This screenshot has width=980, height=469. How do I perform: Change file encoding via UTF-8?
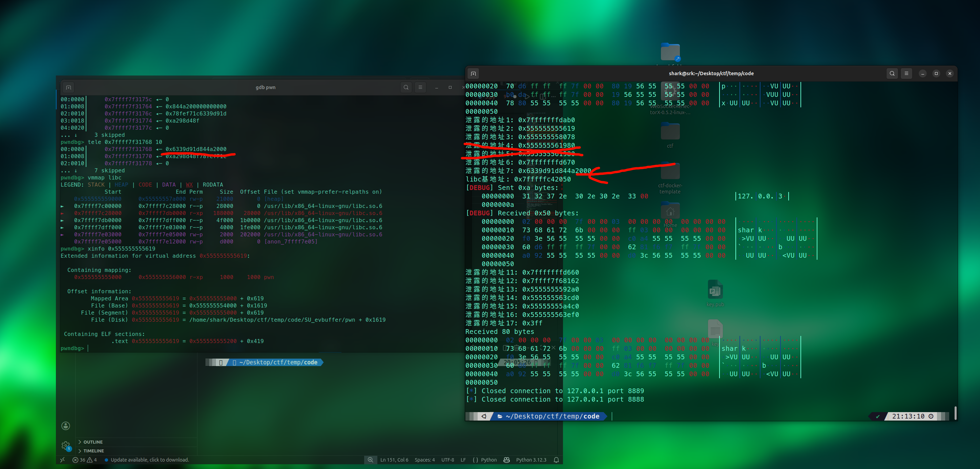(x=448, y=460)
